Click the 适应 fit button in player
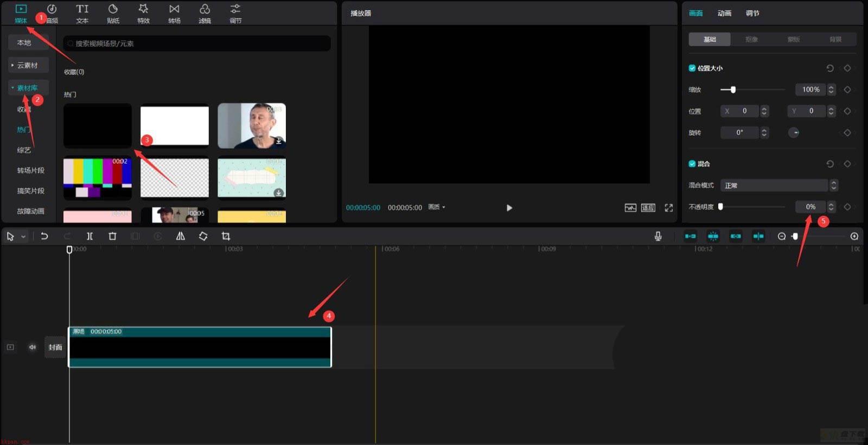 [648, 208]
